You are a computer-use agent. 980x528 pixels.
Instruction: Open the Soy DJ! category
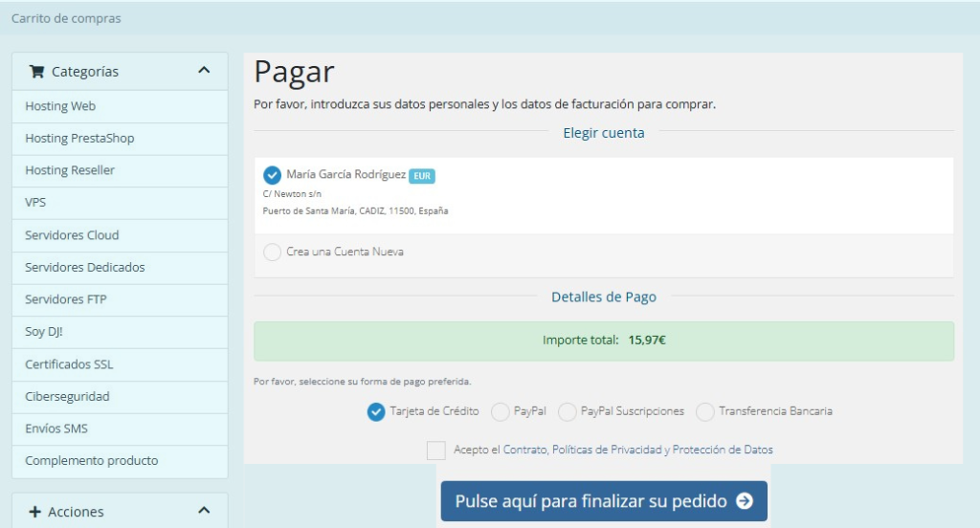click(120, 332)
